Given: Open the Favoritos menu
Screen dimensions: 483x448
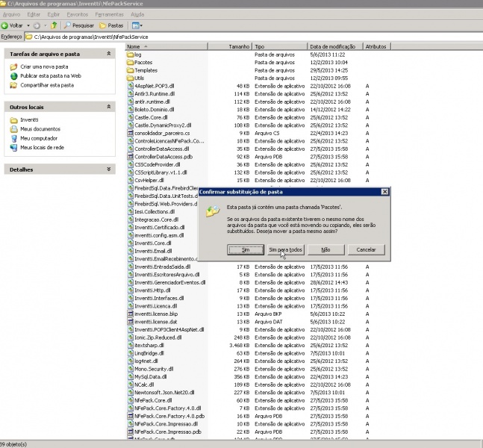Looking at the screenshot, I should 76,14.
